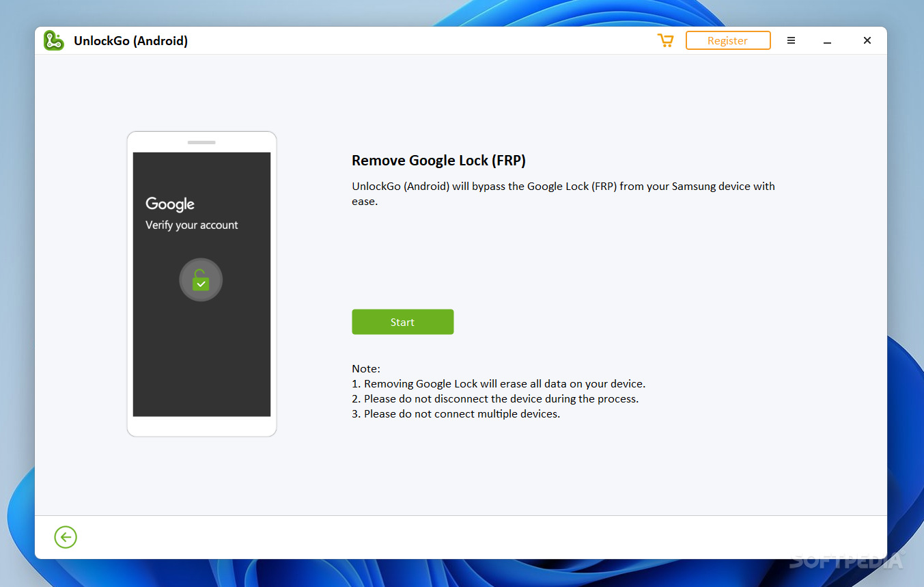Click note 'Removing Google Lock will erase all data'
The height and width of the screenshot is (587, 924).
click(x=499, y=384)
